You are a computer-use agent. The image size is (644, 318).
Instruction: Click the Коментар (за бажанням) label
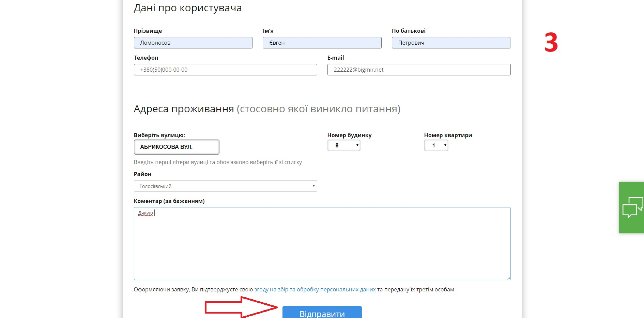click(x=169, y=201)
